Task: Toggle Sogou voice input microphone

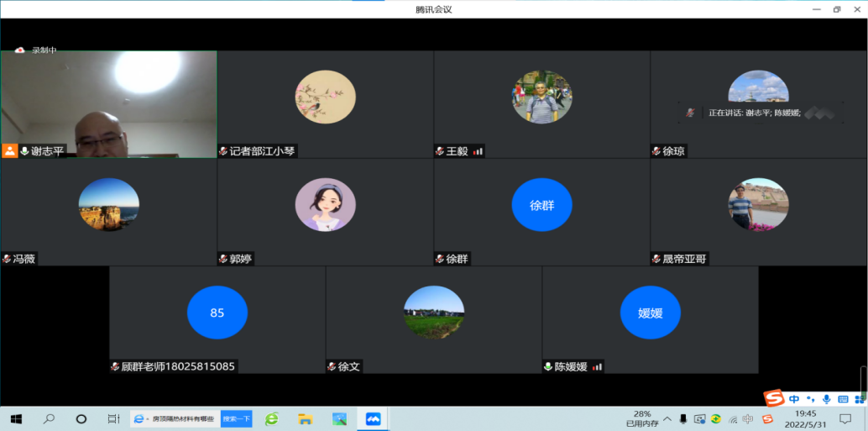Action: pyautogui.click(x=826, y=399)
